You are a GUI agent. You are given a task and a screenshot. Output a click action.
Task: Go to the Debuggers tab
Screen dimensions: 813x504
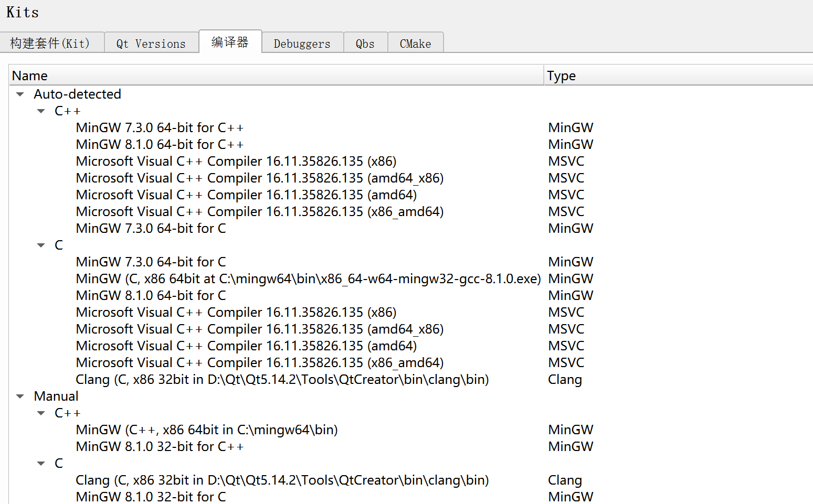point(302,43)
